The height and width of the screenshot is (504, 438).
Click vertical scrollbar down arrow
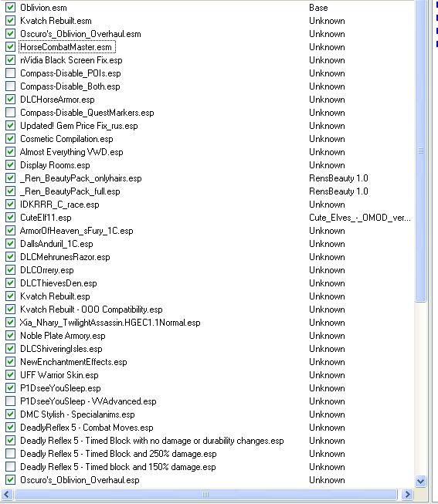pyautogui.click(x=421, y=481)
